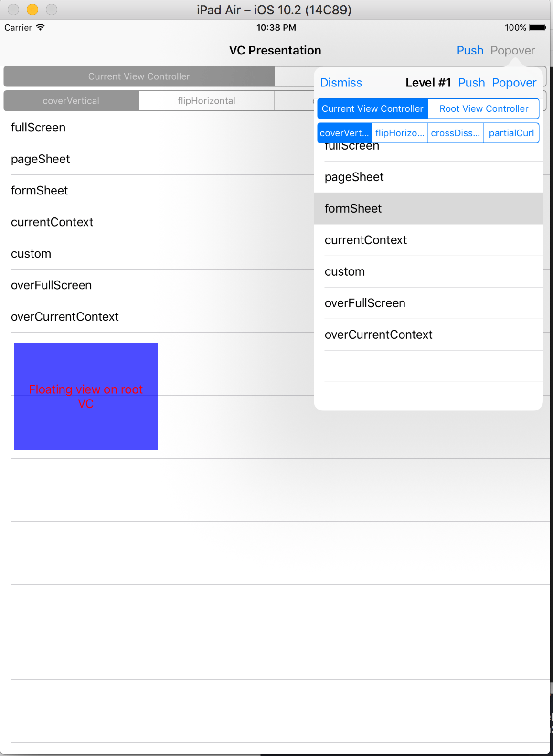The image size is (553, 756).
Task: Click the Wi-Fi status icon
Action: tap(41, 27)
